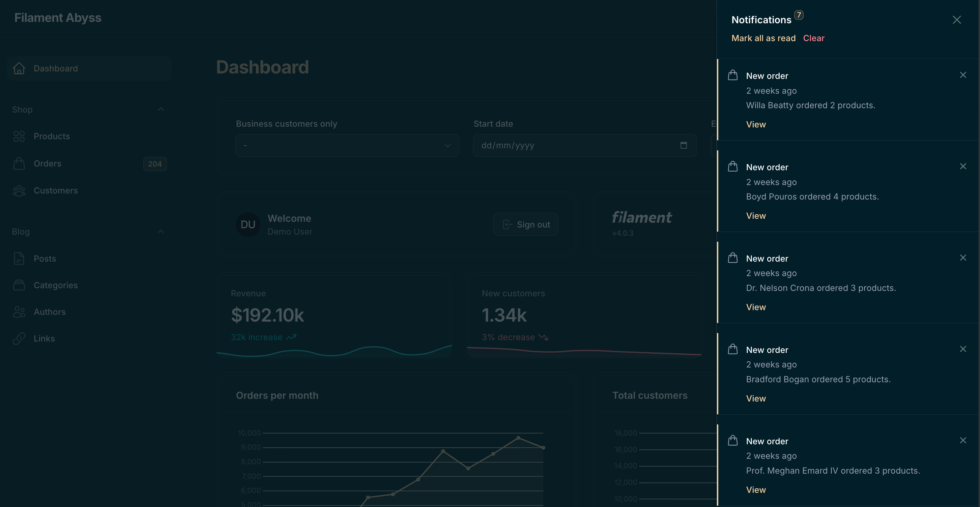Dismiss the Boyd Pouros order notification

click(962, 166)
